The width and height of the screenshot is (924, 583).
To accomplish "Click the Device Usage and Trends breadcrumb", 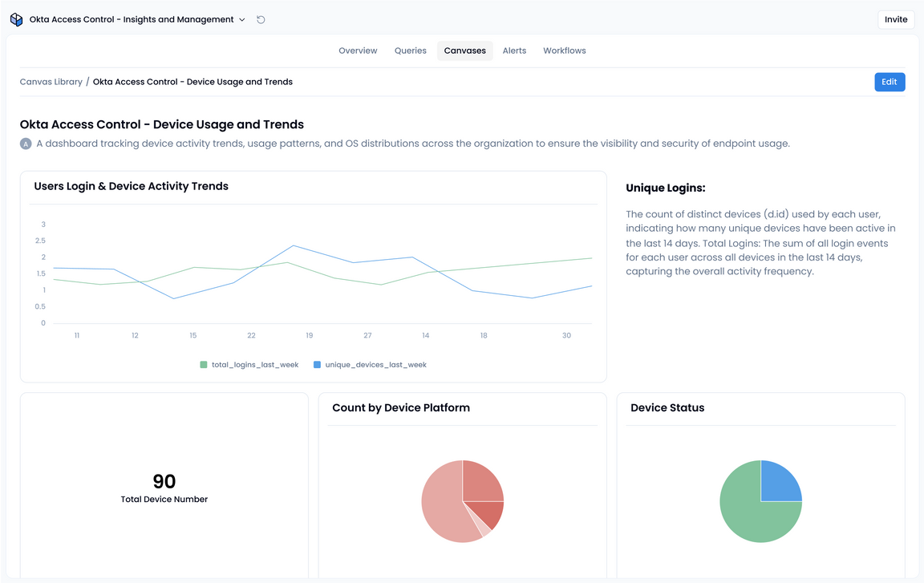I will pos(192,82).
